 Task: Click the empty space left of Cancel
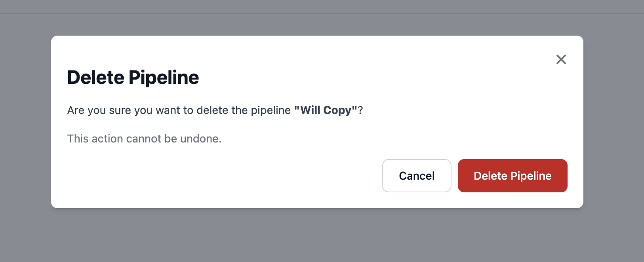pyautogui.click(x=238, y=176)
